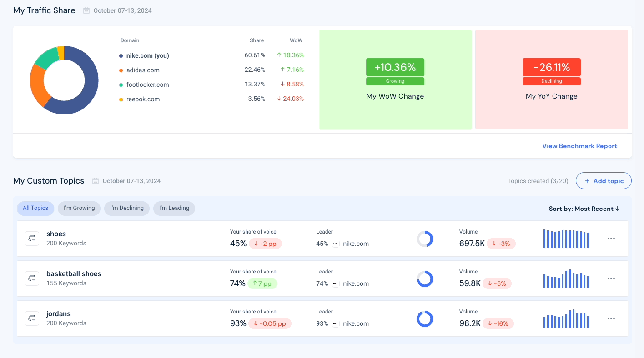Click the calendar icon beside My Custom Topics
Viewport: 644px width, 358px height.
pyautogui.click(x=96, y=181)
